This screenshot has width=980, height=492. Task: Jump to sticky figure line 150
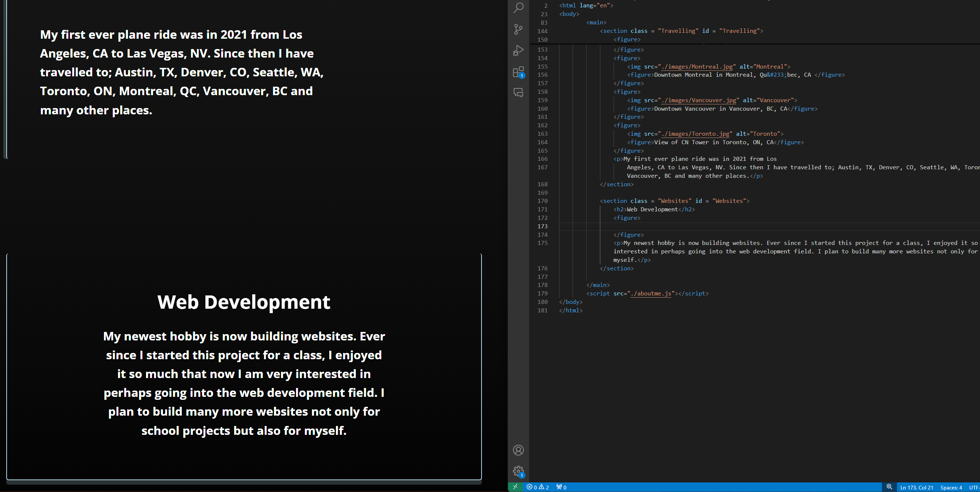pyautogui.click(x=627, y=39)
